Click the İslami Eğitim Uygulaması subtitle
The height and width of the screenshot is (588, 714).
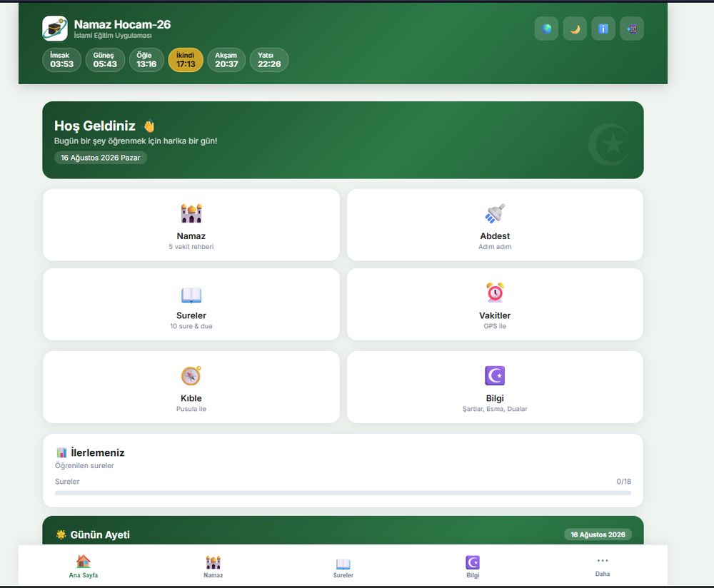click(x=113, y=36)
